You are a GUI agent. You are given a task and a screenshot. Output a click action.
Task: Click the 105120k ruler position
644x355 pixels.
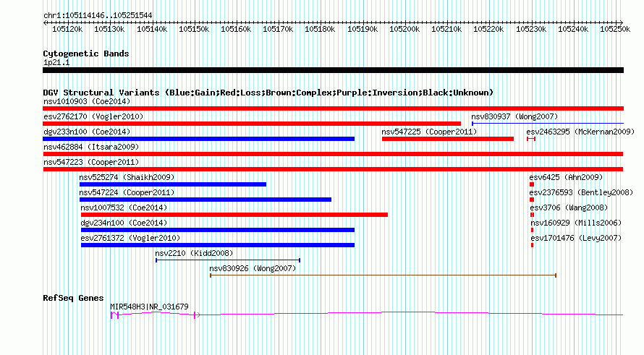(x=67, y=29)
